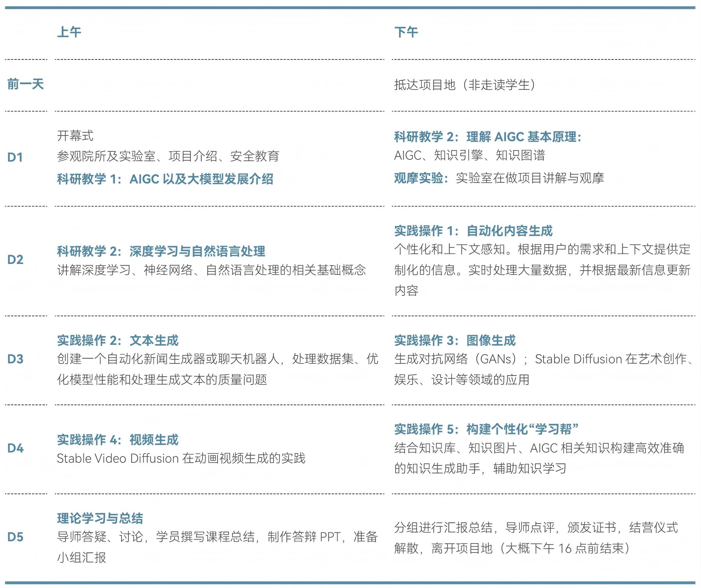Click 科研教学 1 AIGC 以及大模型发展介绍 heading
The image size is (701, 588).
[165, 179]
